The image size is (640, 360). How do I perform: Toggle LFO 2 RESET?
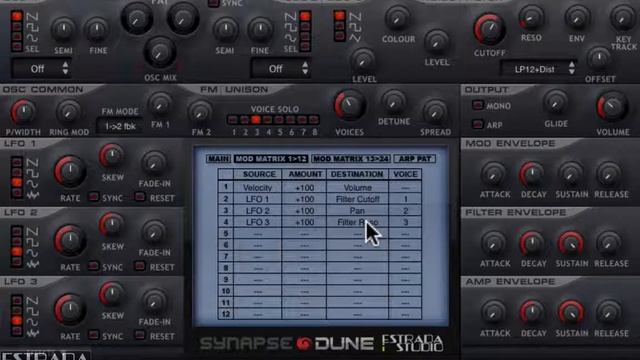pos(140,266)
